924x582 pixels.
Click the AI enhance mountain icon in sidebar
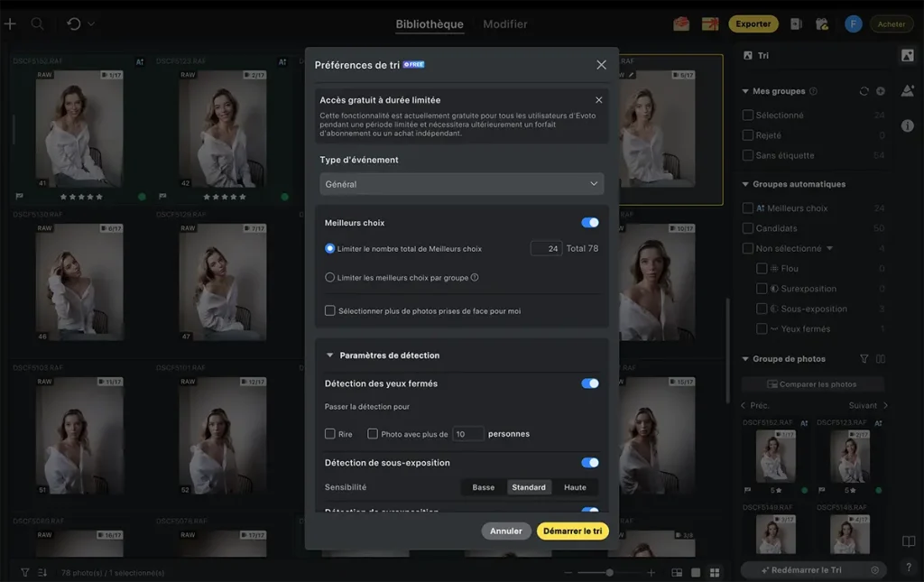[908, 91]
